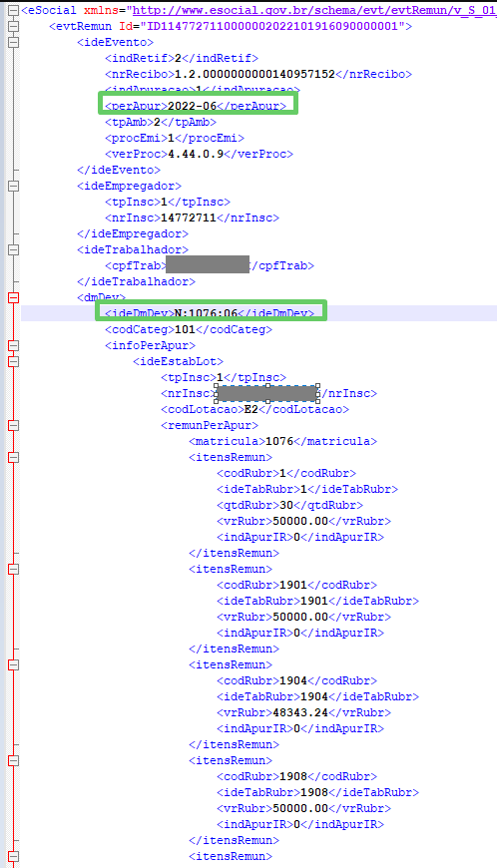
Task: Collapse the ideEvento block fold marker
Action: tap(13, 42)
